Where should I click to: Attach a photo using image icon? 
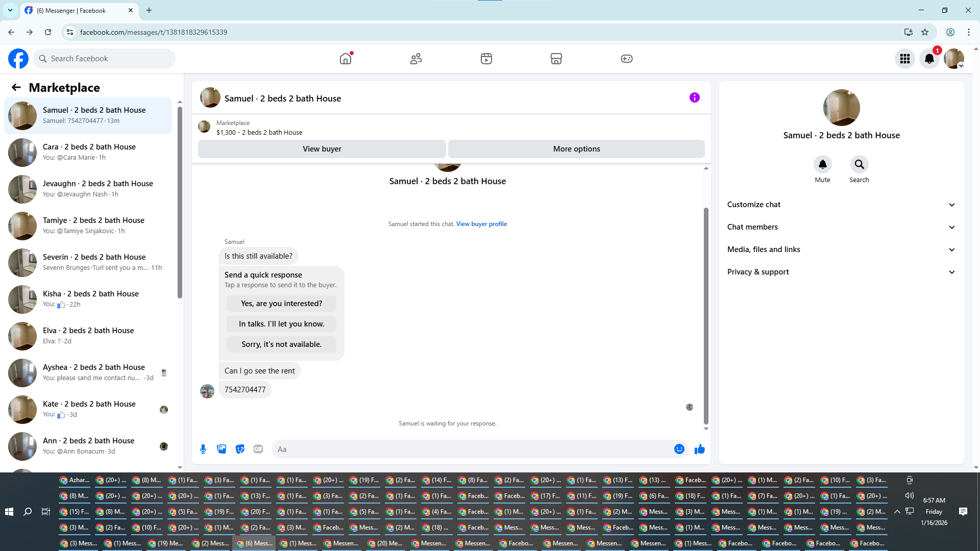tap(222, 449)
